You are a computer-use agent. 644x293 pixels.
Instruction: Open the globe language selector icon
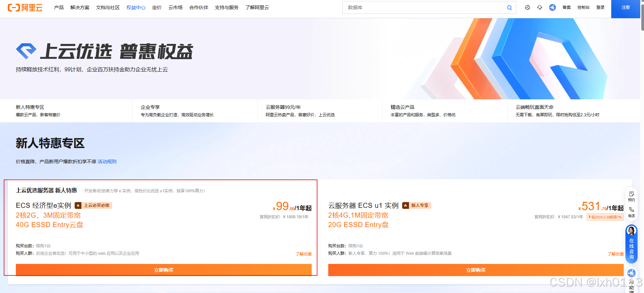point(527,7)
